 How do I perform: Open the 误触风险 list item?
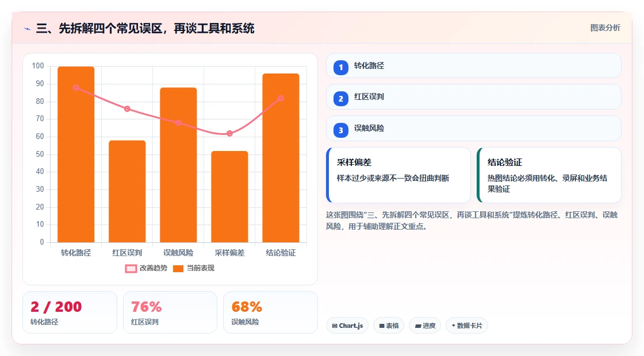click(474, 129)
